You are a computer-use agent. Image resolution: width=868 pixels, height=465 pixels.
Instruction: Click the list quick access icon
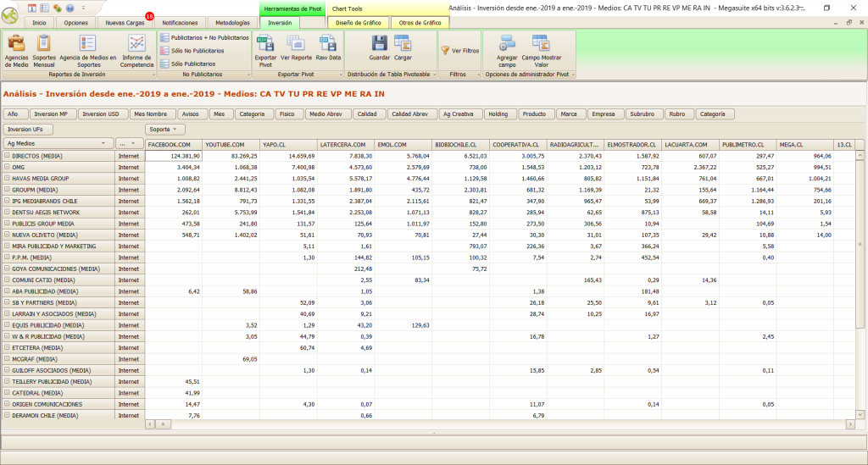(44, 8)
